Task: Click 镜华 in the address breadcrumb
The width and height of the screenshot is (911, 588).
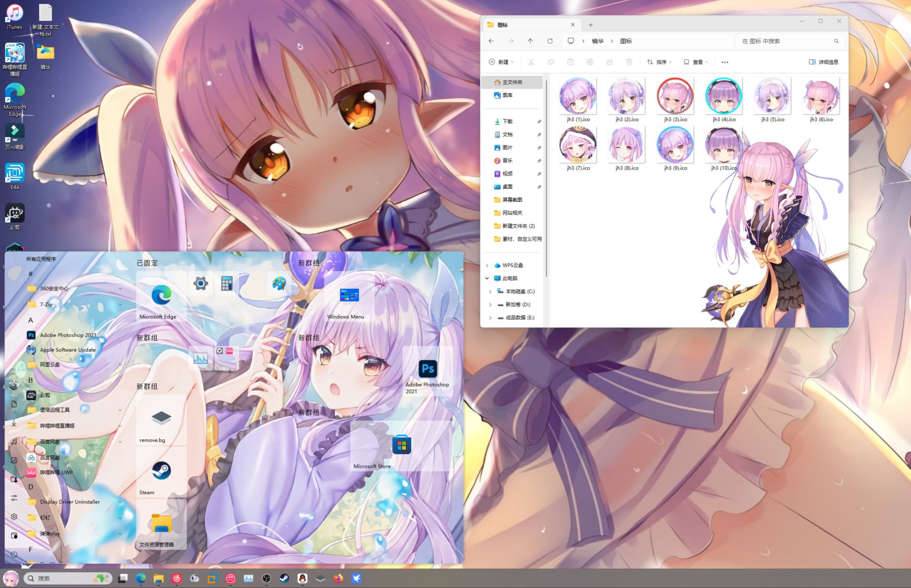Action: tap(598, 41)
